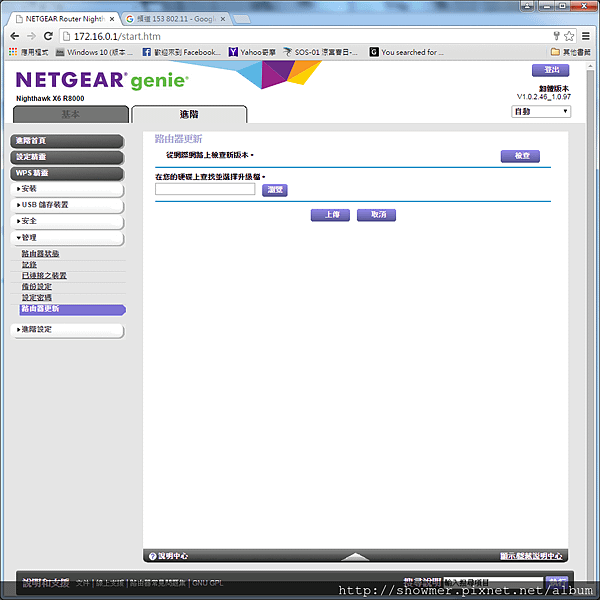The height and width of the screenshot is (600, 600).
Task: Open 'You searched for' bookmark
Action: click(407, 52)
